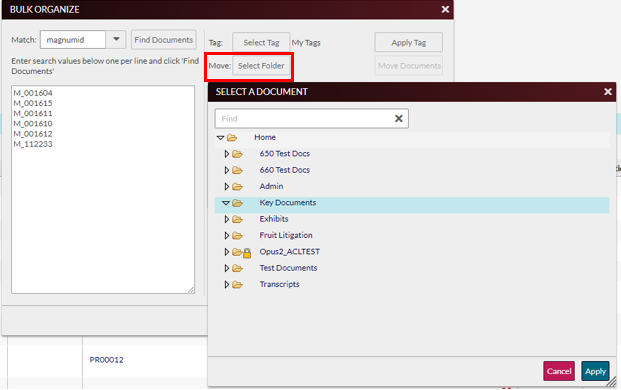The height and width of the screenshot is (390, 621).
Task: Click the Exhibits folder icon
Action: click(x=237, y=219)
